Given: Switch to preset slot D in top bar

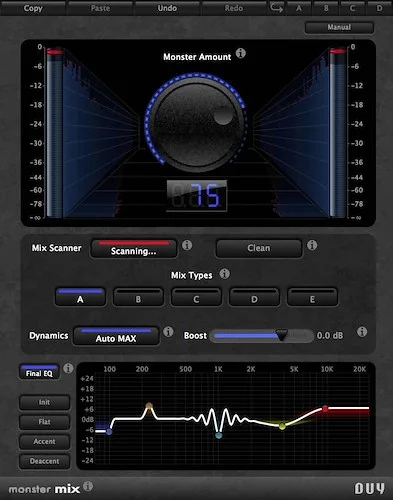Looking at the screenshot, I should tap(380, 8).
